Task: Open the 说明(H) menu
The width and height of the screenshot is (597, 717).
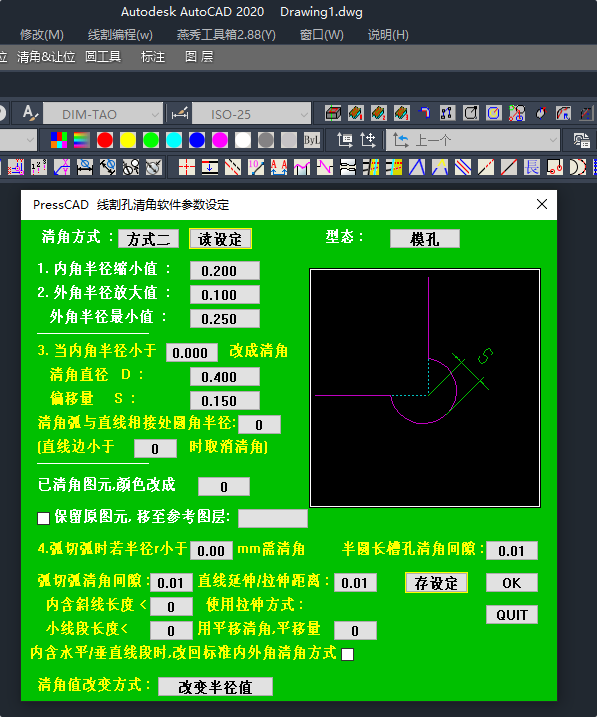Action: (388, 35)
